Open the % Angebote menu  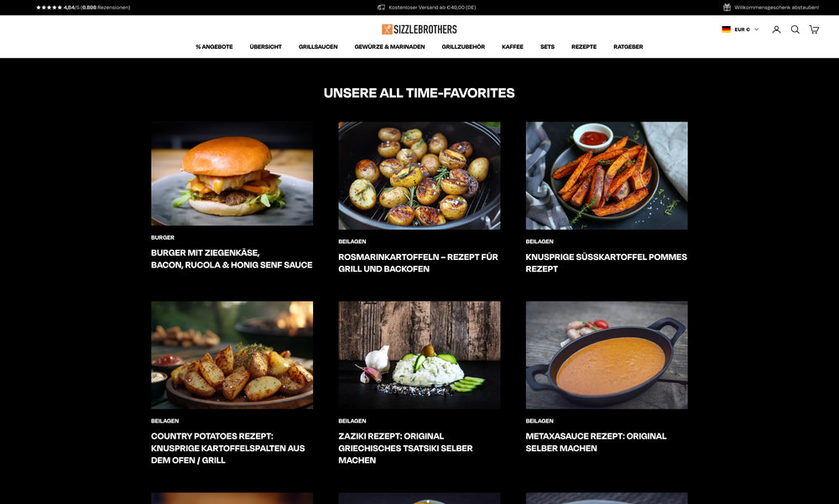214,47
